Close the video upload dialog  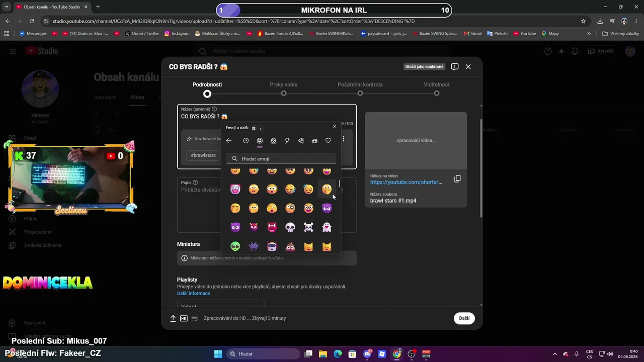coord(468,67)
